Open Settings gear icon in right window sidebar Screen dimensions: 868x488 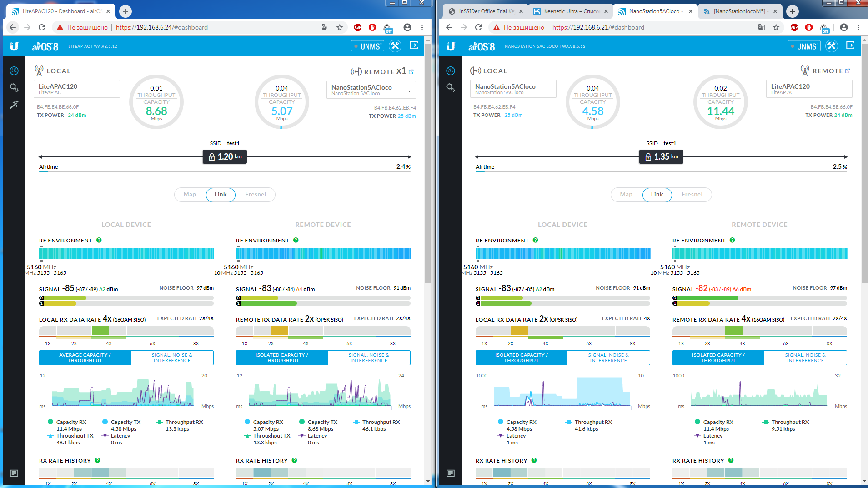point(451,87)
